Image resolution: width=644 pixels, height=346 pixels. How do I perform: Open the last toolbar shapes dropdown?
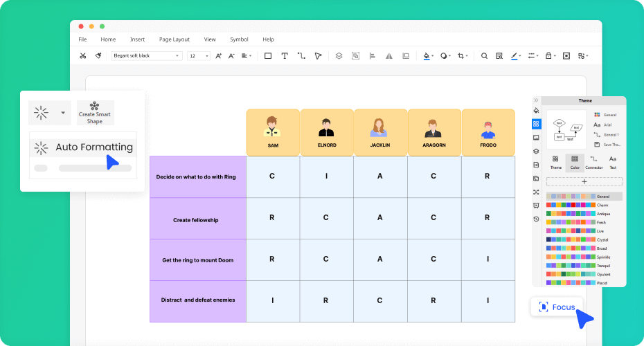[583, 56]
